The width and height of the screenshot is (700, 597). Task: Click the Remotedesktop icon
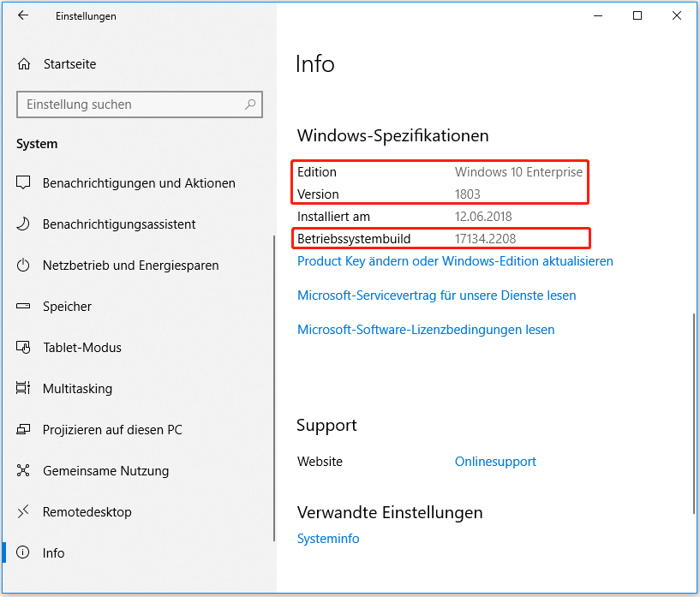point(23,511)
